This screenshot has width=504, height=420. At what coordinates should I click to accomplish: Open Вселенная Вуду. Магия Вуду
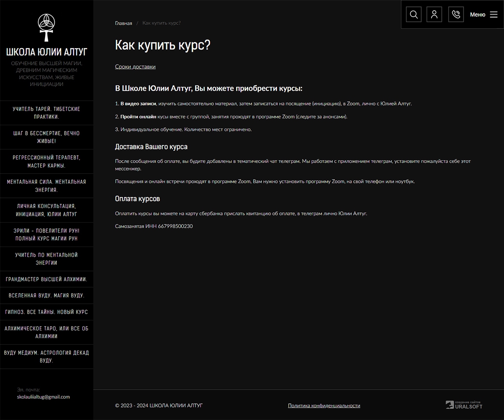pyautogui.click(x=47, y=296)
